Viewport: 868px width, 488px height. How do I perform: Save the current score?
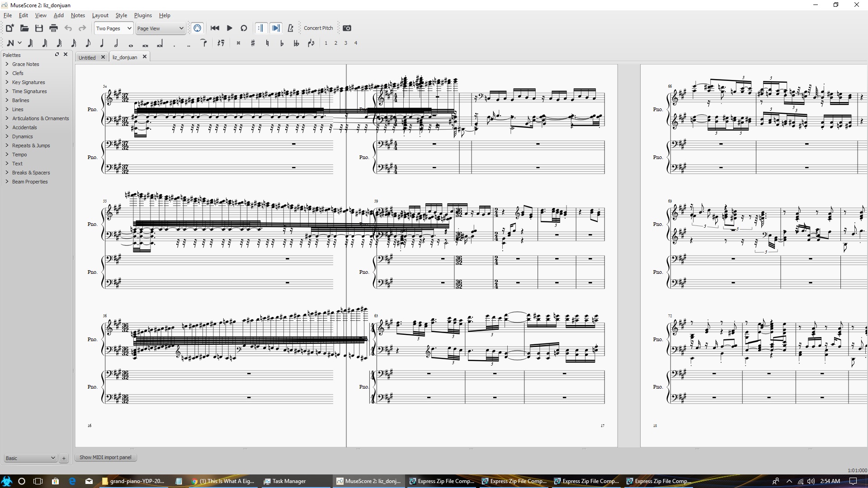[x=39, y=28]
